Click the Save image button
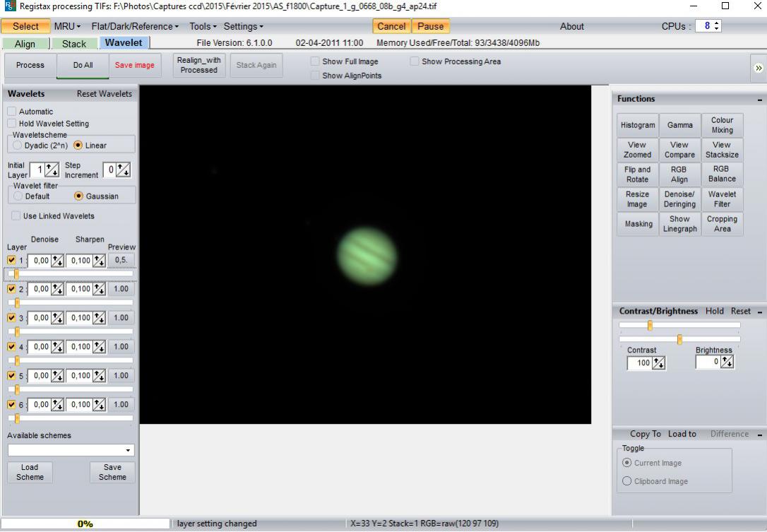The image size is (767, 532). (x=134, y=65)
